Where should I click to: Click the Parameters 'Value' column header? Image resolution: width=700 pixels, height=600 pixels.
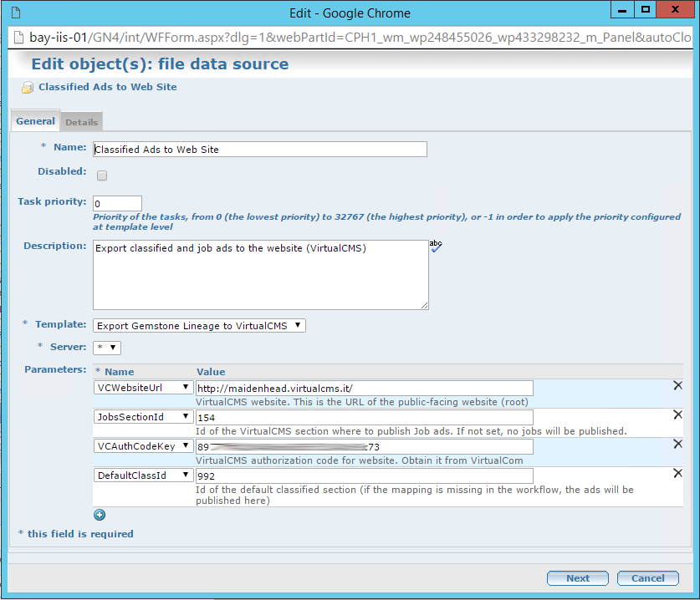click(211, 372)
